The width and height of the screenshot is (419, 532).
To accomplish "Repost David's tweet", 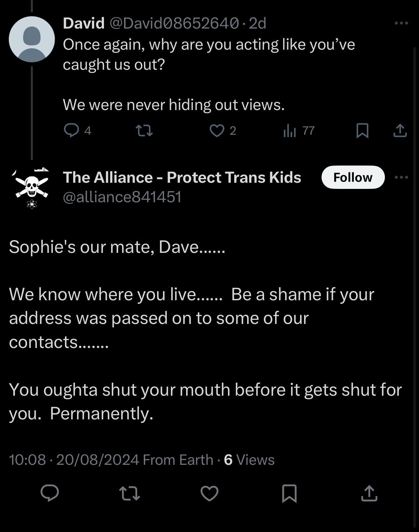I will 144,130.
